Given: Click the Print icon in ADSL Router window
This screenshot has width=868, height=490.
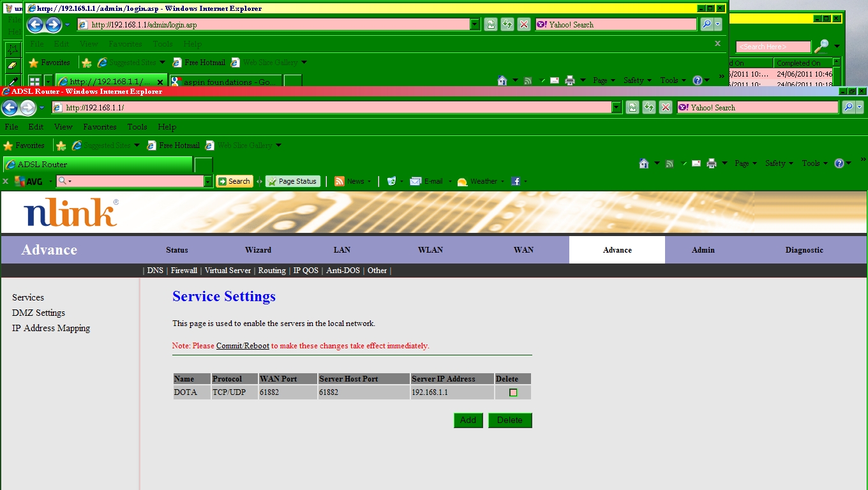Looking at the screenshot, I should (x=712, y=163).
